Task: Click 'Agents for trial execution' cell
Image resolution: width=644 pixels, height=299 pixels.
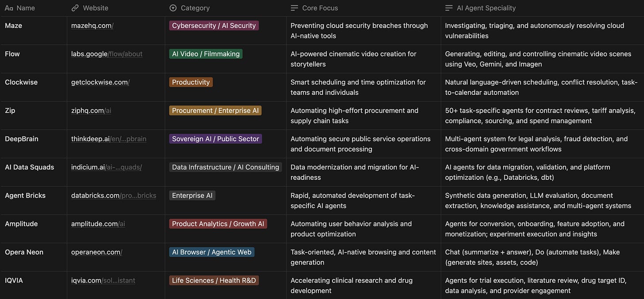Action: point(542,285)
